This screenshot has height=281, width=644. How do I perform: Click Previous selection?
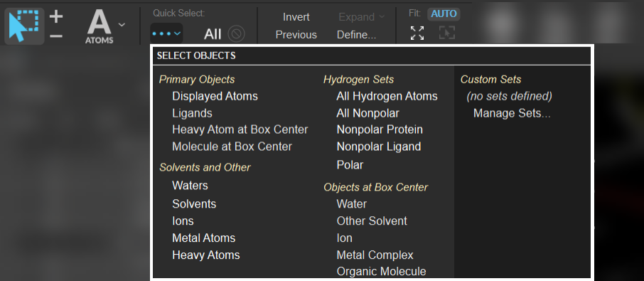click(296, 35)
